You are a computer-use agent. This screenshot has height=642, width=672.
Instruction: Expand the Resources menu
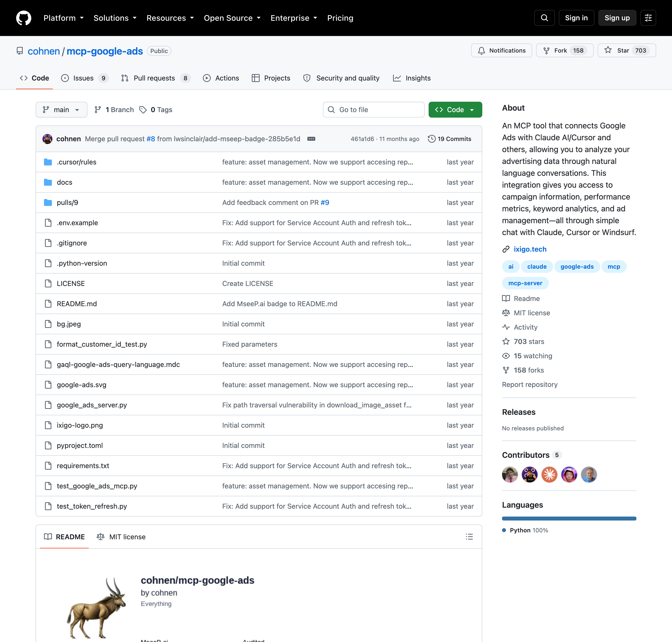coord(170,18)
